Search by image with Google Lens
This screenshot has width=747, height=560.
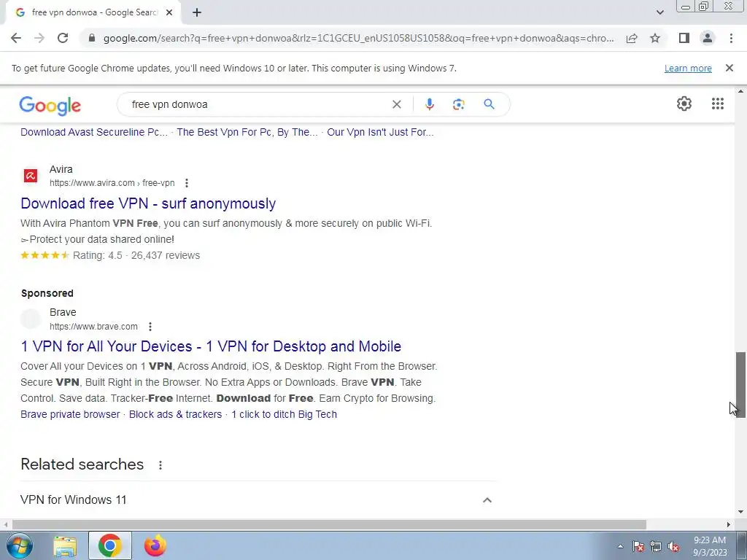coord(458,104)
